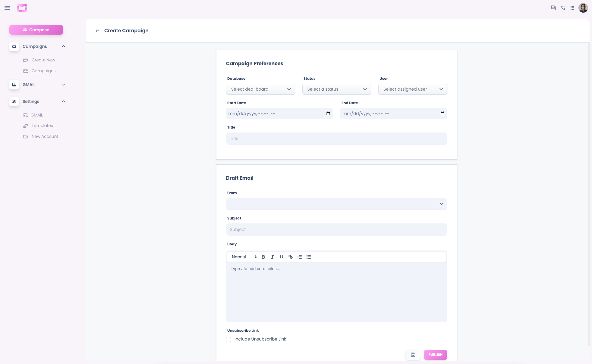
Task: Open the apps grid icon
Action: pos(572,8)
